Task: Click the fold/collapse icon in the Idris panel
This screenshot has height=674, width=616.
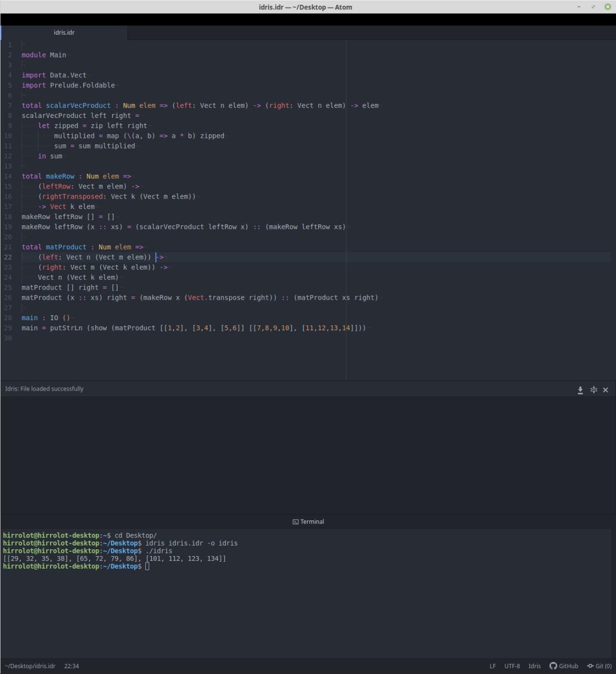Action: click(x=594, y=390)
